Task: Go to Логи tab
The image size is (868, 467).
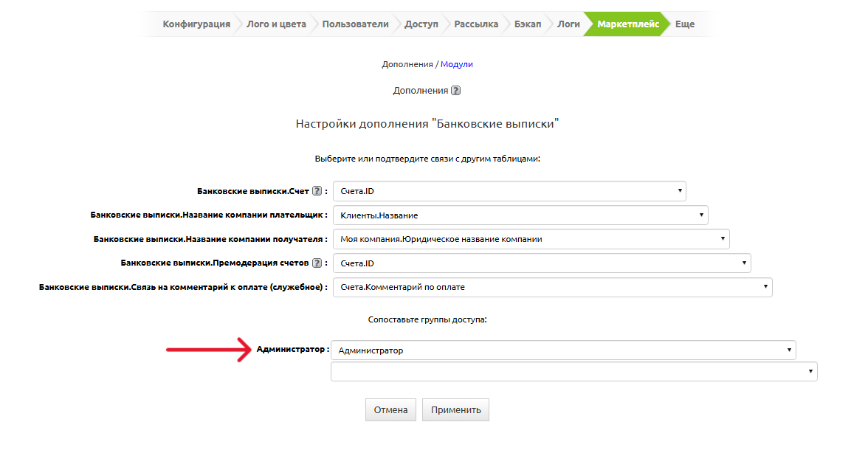Action: click(568, 24)
